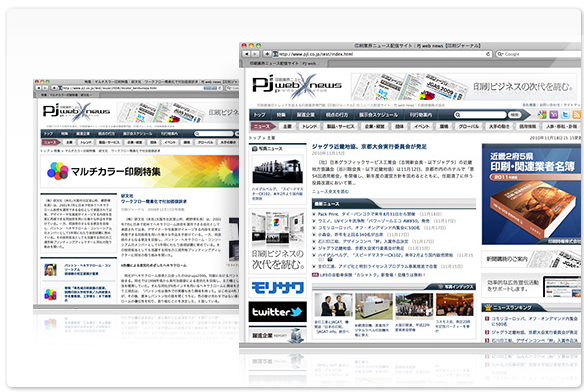Click the forward arrow in the front Safari window
584x392 pixels.
(255, 54)
